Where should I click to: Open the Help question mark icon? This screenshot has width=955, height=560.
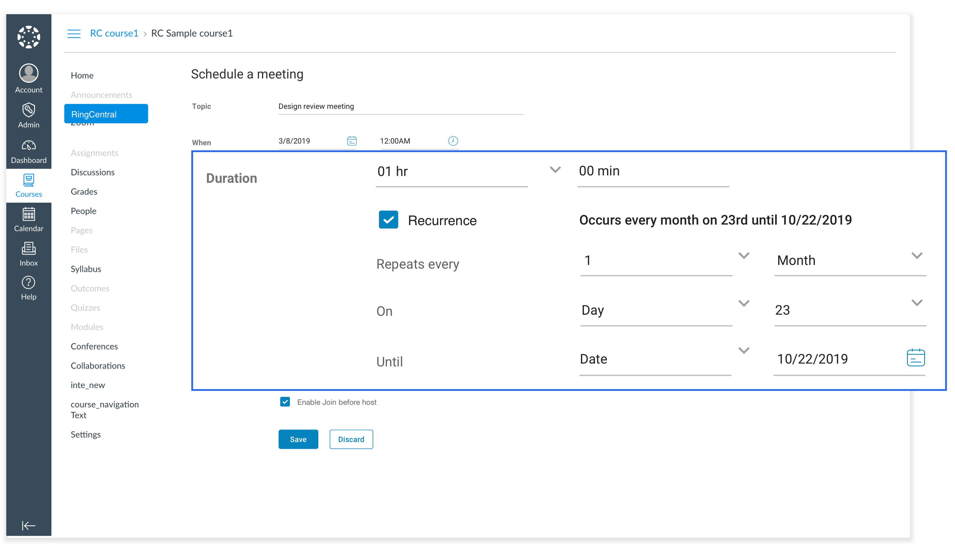29,283
